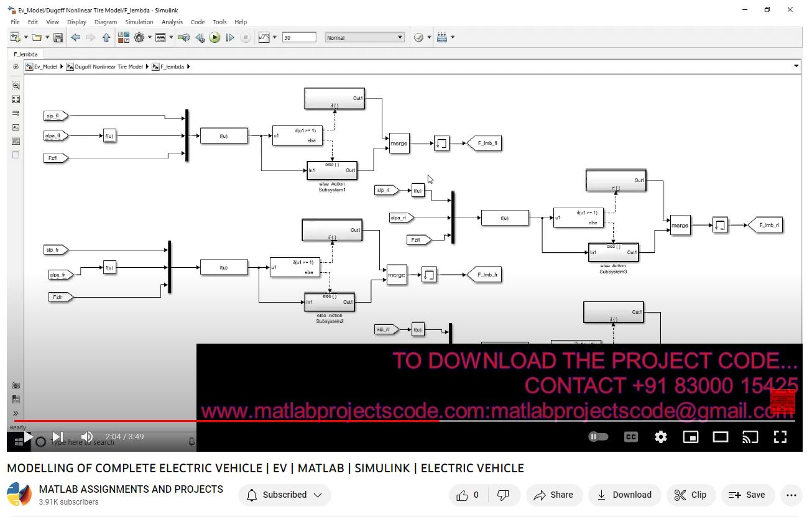This screenshot has width=812, height=517.
Task: Open the Analysis menu
Action: 172,22
